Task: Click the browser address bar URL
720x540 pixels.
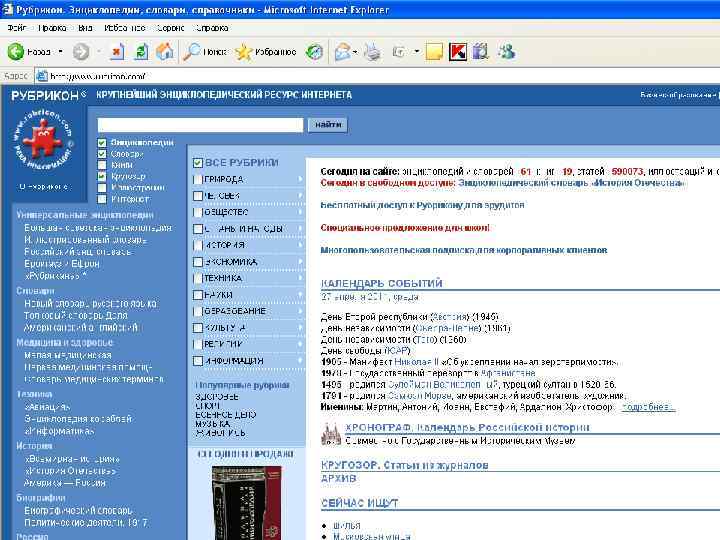Action: (98, 76)
